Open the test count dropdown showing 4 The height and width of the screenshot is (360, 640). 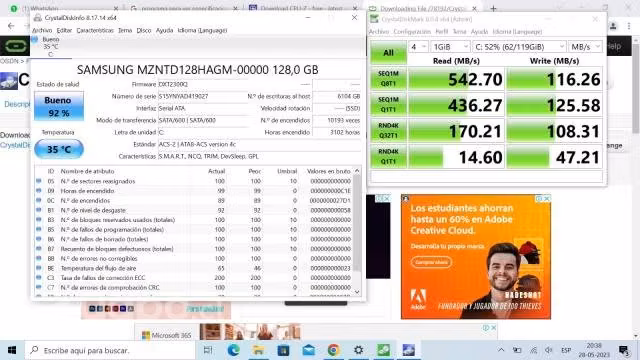(x=418, y=47)
